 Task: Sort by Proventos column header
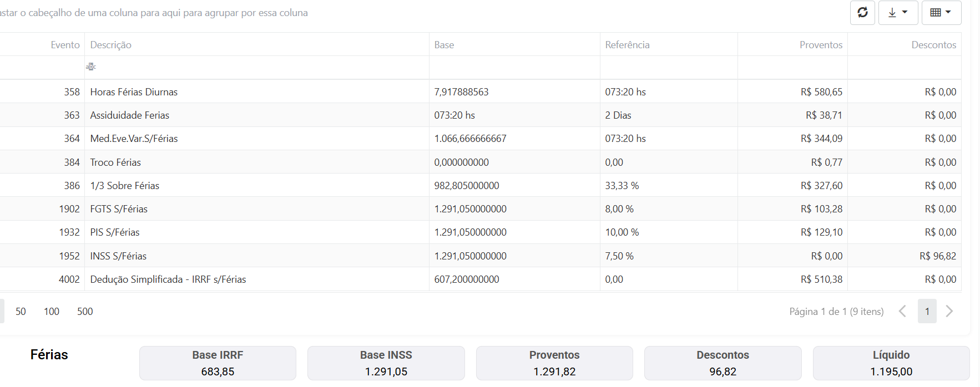coord(820,45)
